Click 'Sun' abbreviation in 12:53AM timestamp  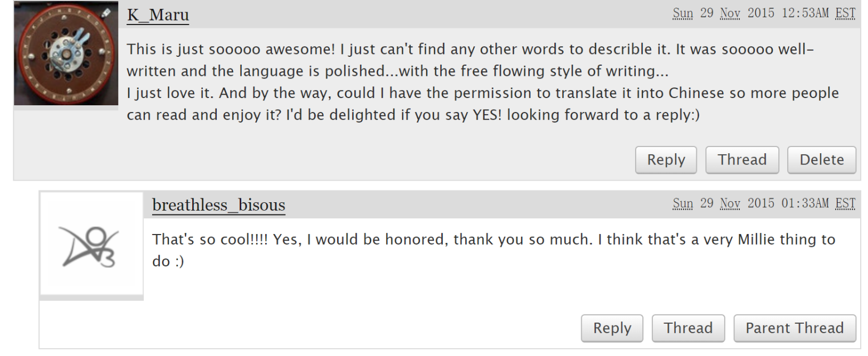coord(683,13)
